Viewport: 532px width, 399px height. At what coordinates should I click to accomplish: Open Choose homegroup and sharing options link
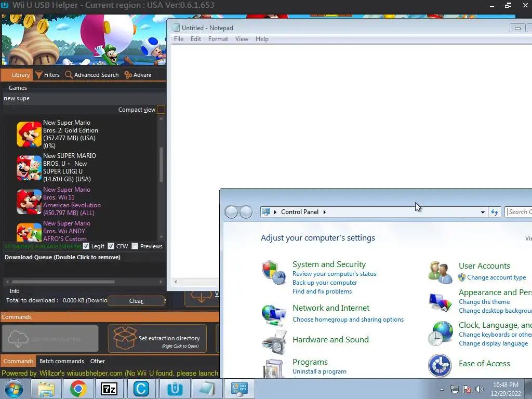click(x=348, y=320)
